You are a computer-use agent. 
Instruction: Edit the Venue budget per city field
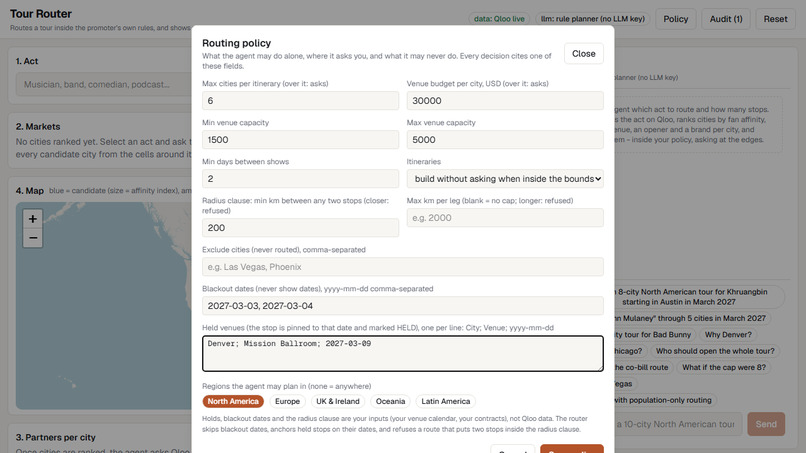pos(505,100)
